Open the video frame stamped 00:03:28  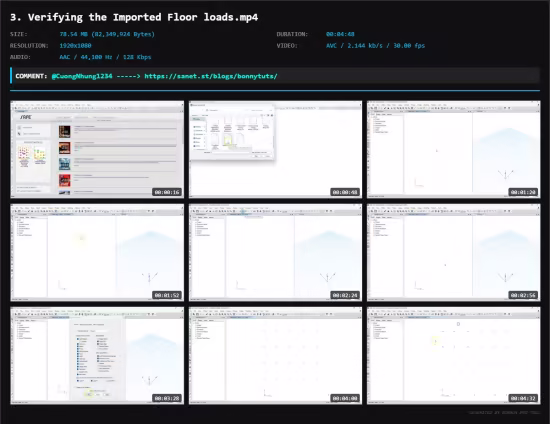pos(97,356)
